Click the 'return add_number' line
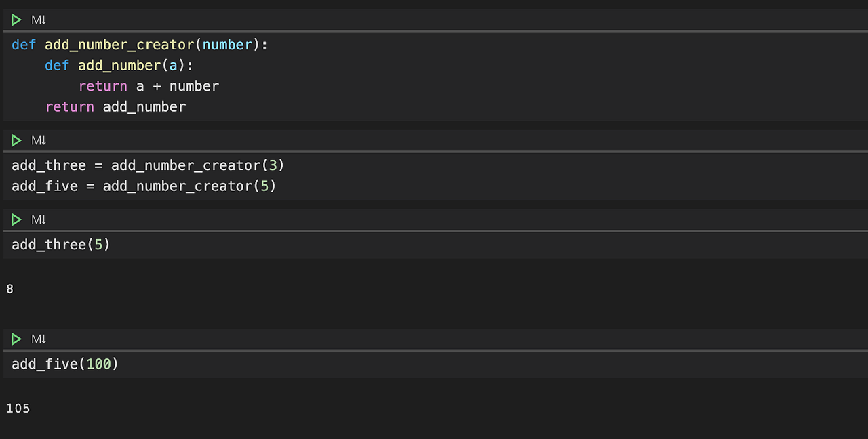This screenshot has width=868, height=439. [x=115, y=107]
